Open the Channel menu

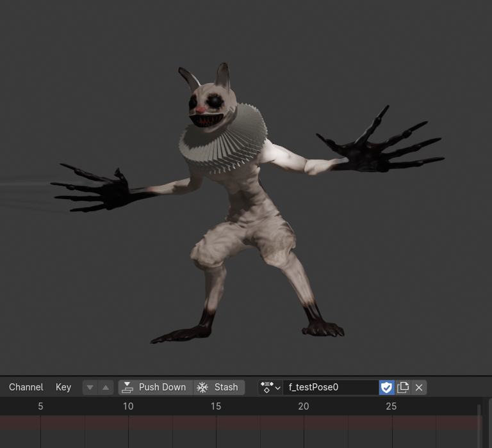tap(26, 387)
